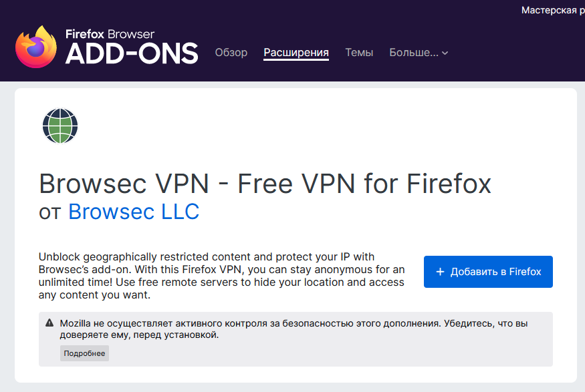Click the Browsec VPN title heading
This screenshot has height=392, width=585.
point(265,183)
